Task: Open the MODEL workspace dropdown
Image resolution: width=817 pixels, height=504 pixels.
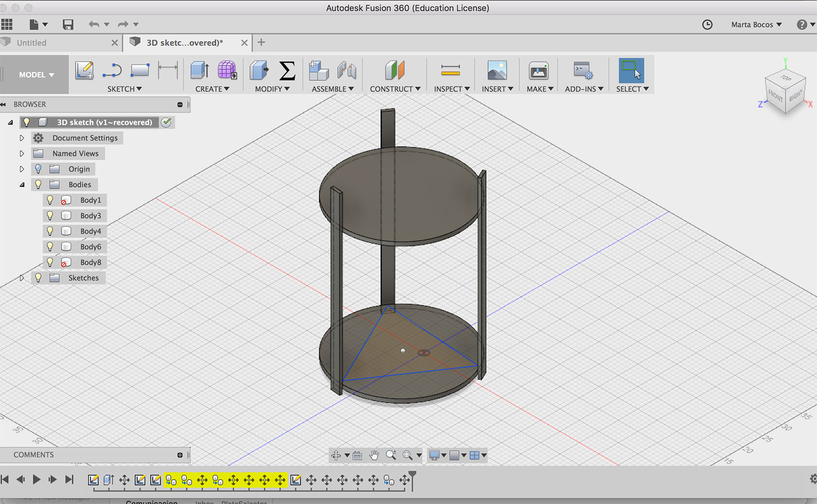Action: click(x=36, y=75)
